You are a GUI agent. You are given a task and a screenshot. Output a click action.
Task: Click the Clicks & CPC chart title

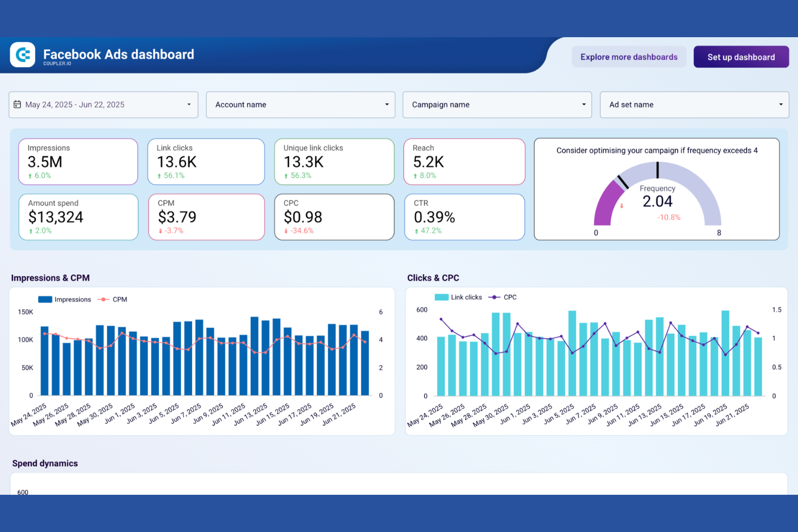(x=433, y=278)
